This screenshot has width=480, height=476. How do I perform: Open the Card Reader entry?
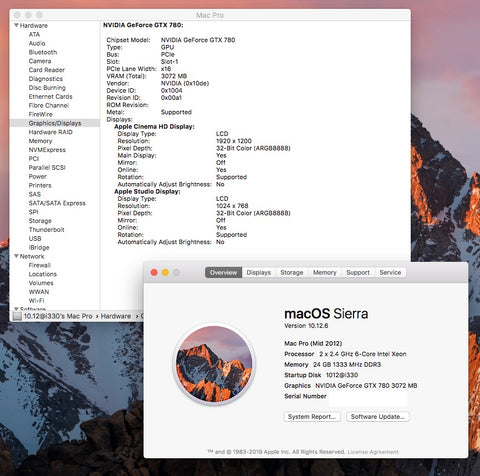pyautogui.click(x=47, y=70)
